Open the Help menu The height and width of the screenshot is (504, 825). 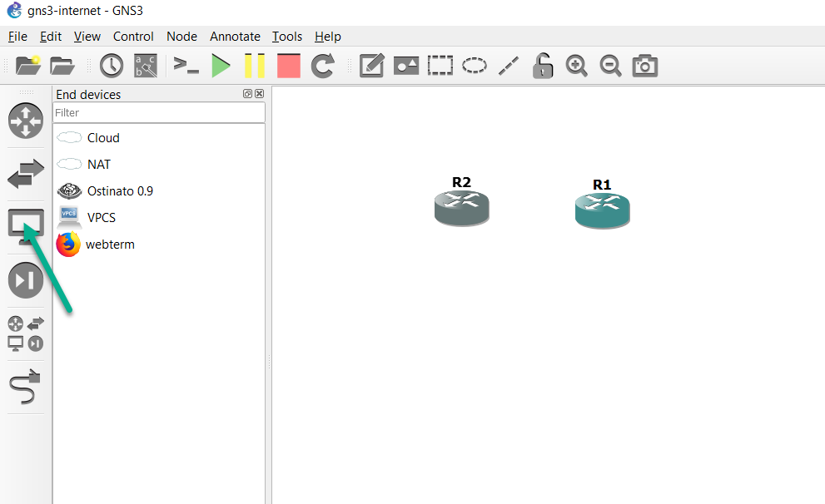tap(328, 37)
